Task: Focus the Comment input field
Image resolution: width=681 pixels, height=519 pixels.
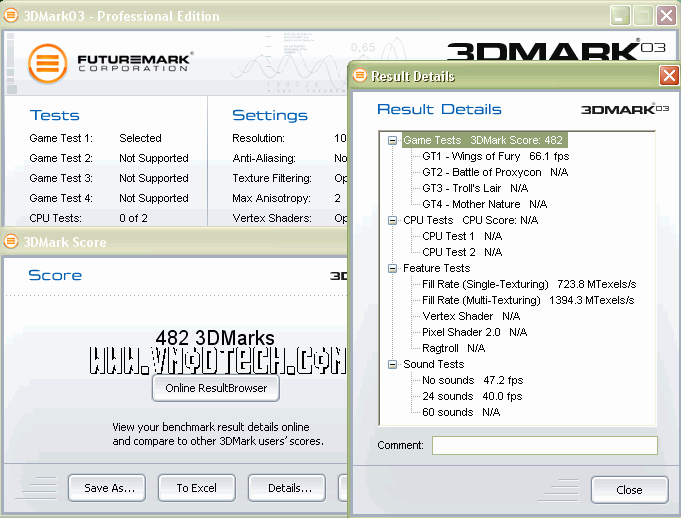Action: [545, 446]
